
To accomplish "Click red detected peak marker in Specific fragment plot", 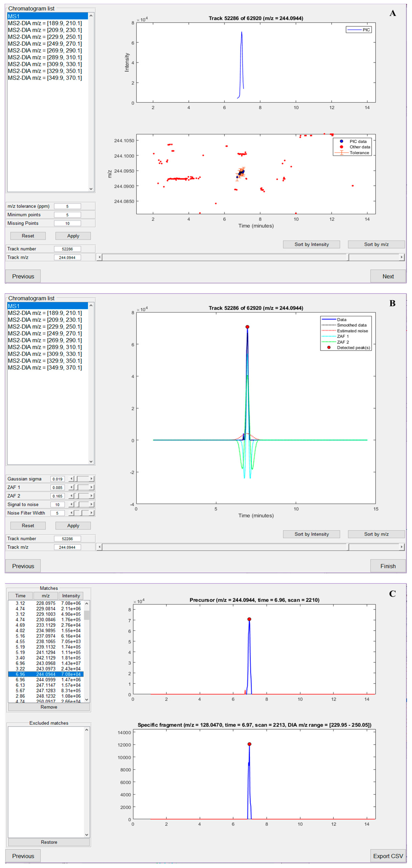I will tap(249, 744).
